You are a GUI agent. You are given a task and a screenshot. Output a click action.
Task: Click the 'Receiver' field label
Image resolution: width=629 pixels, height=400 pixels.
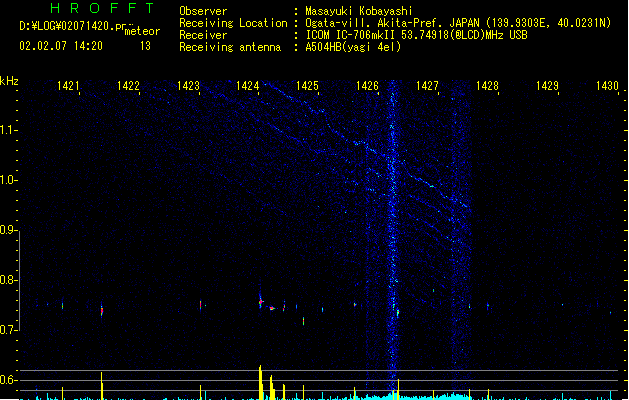coord(203,35)
